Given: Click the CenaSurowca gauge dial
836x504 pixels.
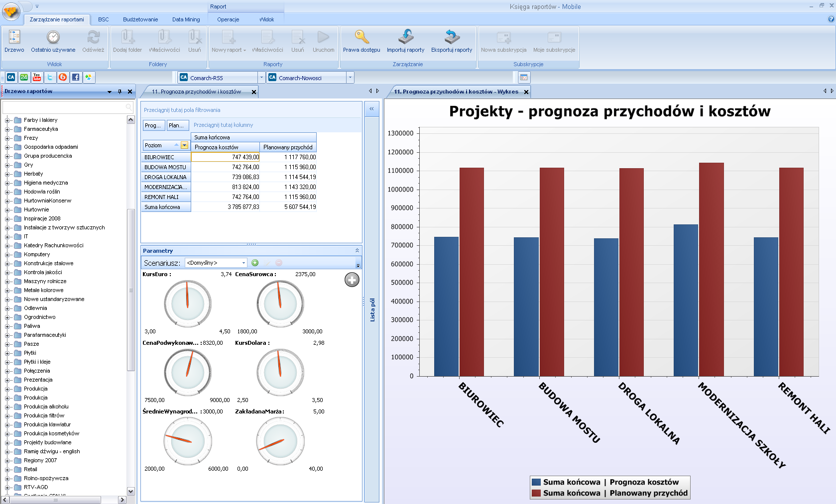Looking at the screenshot, I should [x=280, y=303].
